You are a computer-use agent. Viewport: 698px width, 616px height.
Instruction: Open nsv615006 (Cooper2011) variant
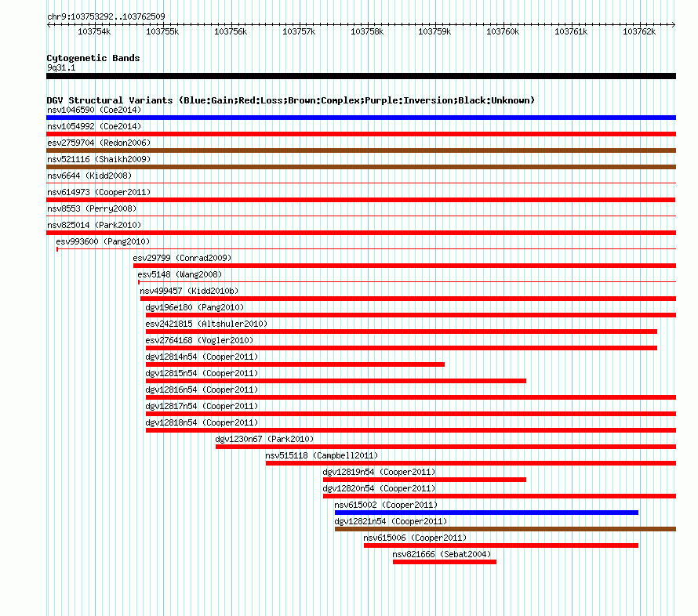click(415, 538)
